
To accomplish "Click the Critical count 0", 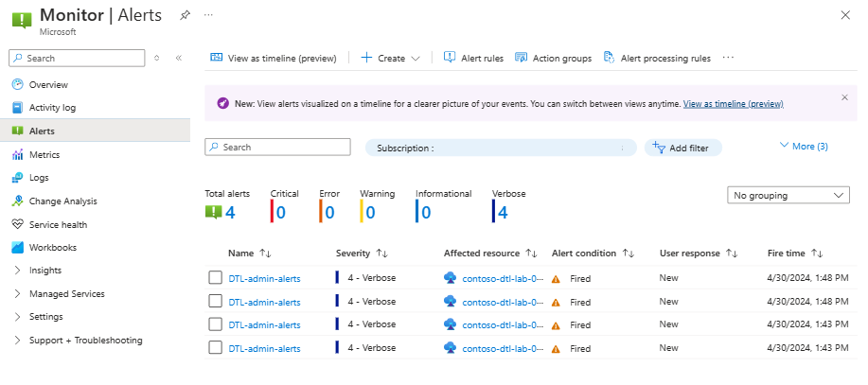I will (x=281, y=213).
